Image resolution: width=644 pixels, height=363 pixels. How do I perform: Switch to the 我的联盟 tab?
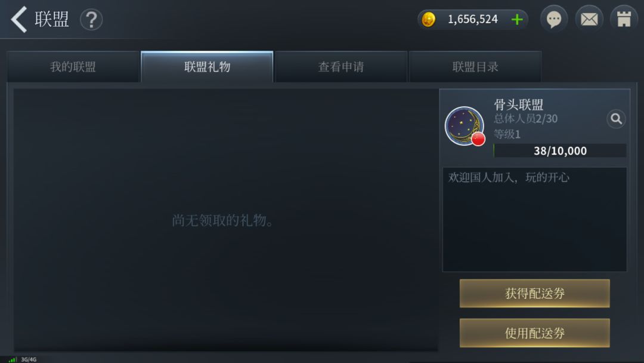[x=73, y=67]
